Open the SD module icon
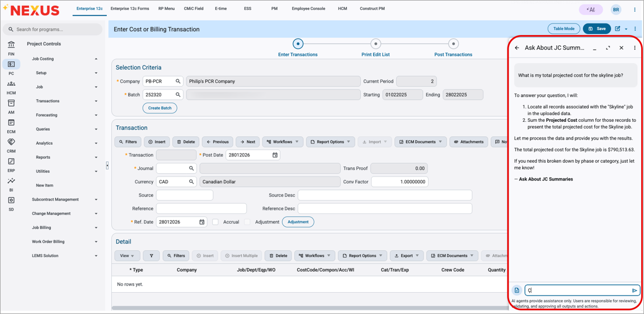644x314 pixels. click(x=11, y=200)
